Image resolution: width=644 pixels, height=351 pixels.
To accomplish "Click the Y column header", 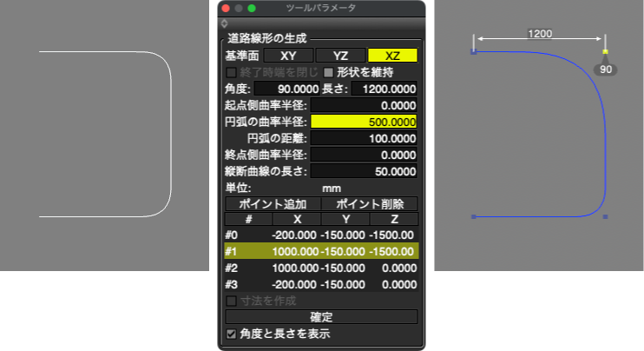I will tap(345, 219).
